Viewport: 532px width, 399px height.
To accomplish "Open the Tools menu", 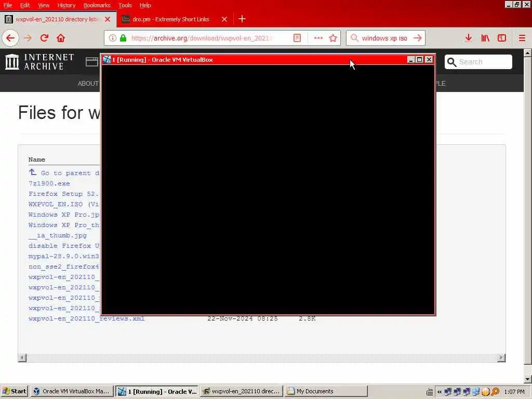I will point(125,5).
